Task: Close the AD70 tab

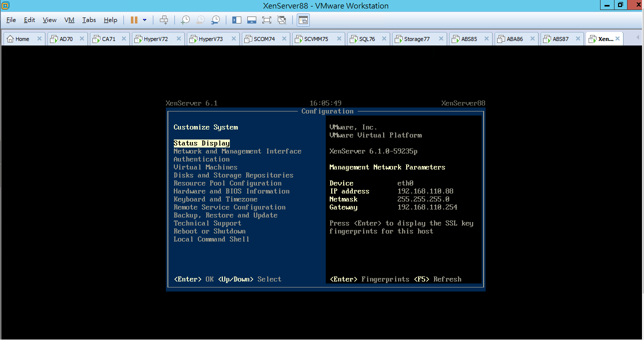Action: (x=82, y=39)
